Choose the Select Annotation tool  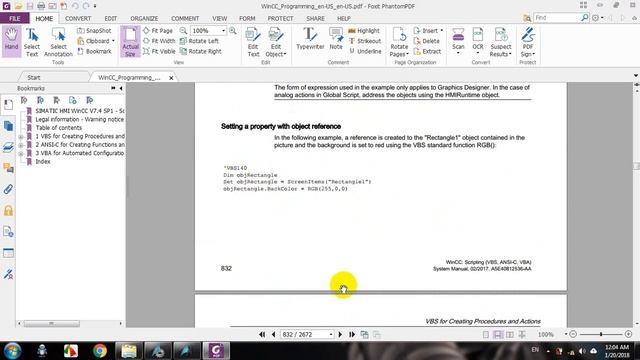pos(58,42)
